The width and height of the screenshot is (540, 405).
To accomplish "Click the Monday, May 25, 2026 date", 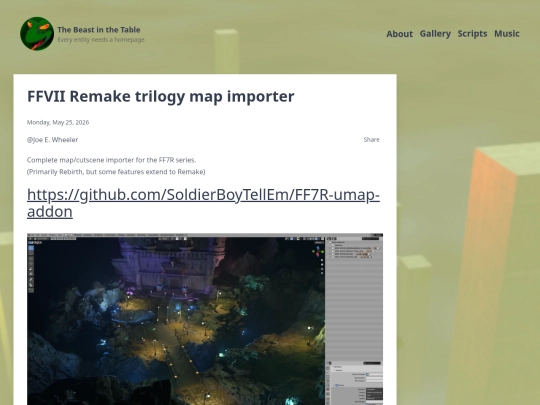I will click(58, 122).
